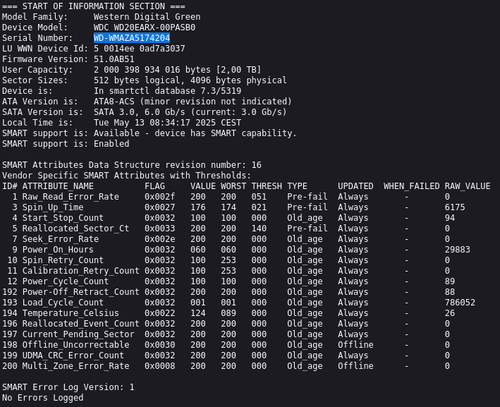
Task: Click the ATTRIBUTE_NAME column header
Action: click(58, 186)
